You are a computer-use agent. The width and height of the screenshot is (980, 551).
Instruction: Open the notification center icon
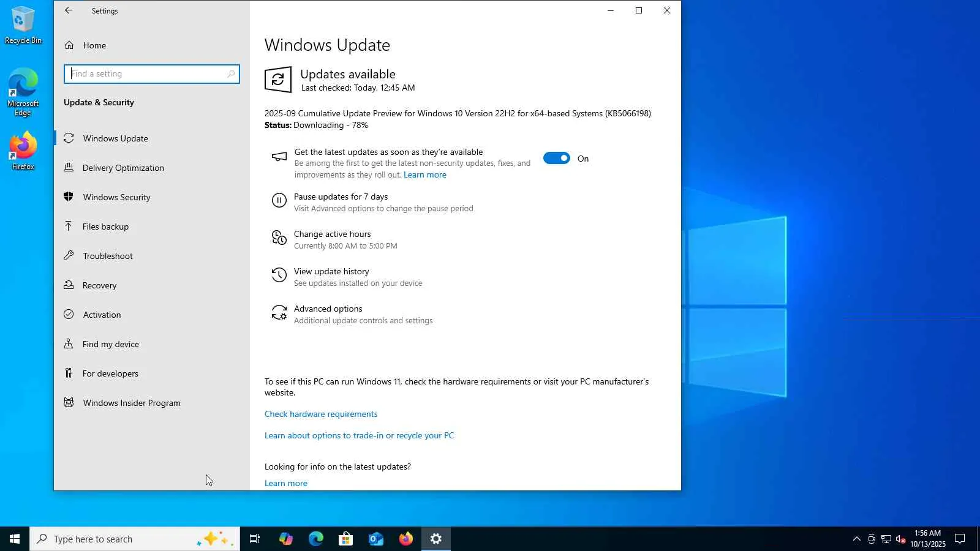click(960, 539)
